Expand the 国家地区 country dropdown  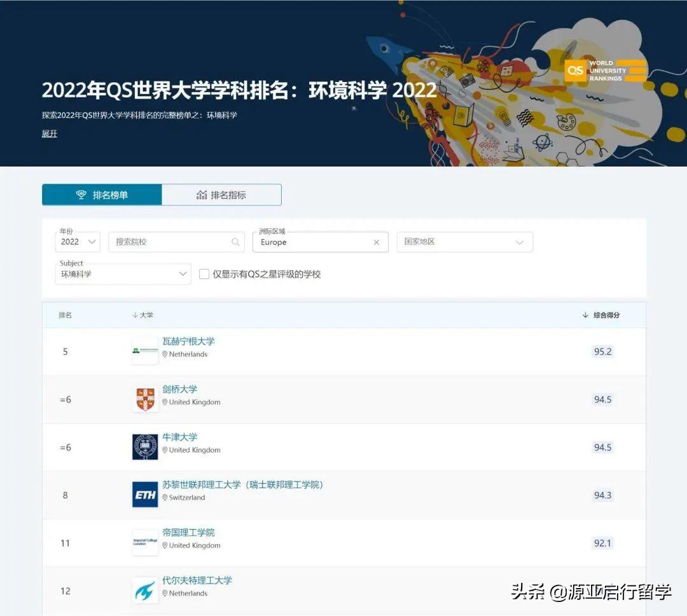[465, 242]
